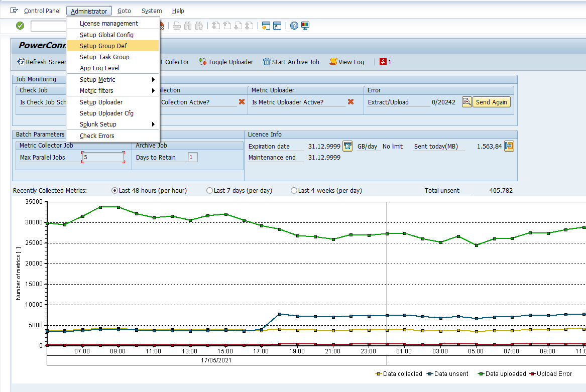The height and width of the screenshot is (392, 586).
Task: Select Last 4 weeks (per day) option
Action: [294, 191]
